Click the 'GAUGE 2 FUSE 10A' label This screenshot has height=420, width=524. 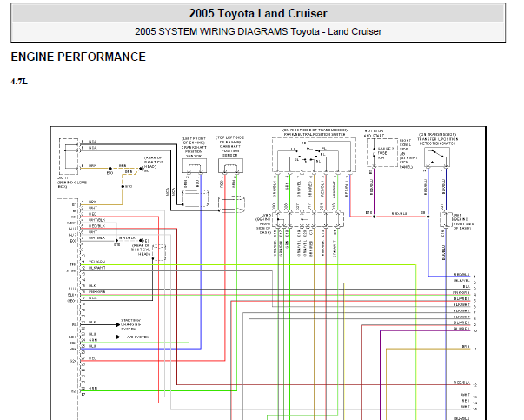(x=385, y=153)
